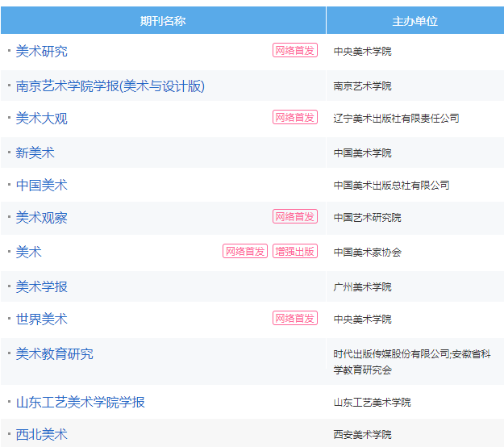Click the 中国美术家协会 sponsor cell
504x447 pixels.
coord(368,252)
